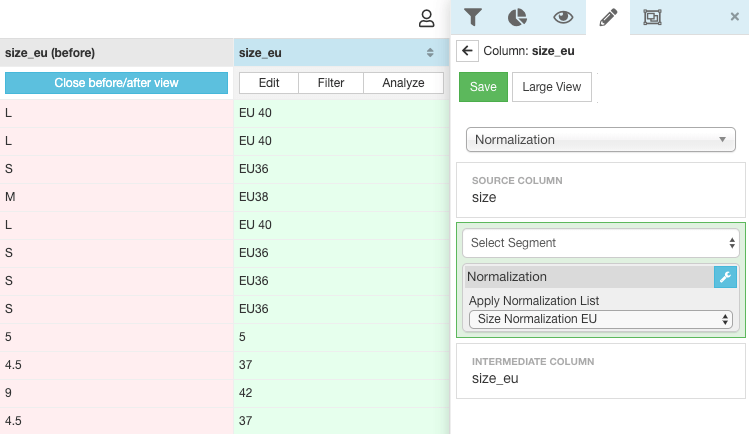
Task: Switch to the pie chart analysis tab
Action: pyautogui.click(x=517, y=17)
